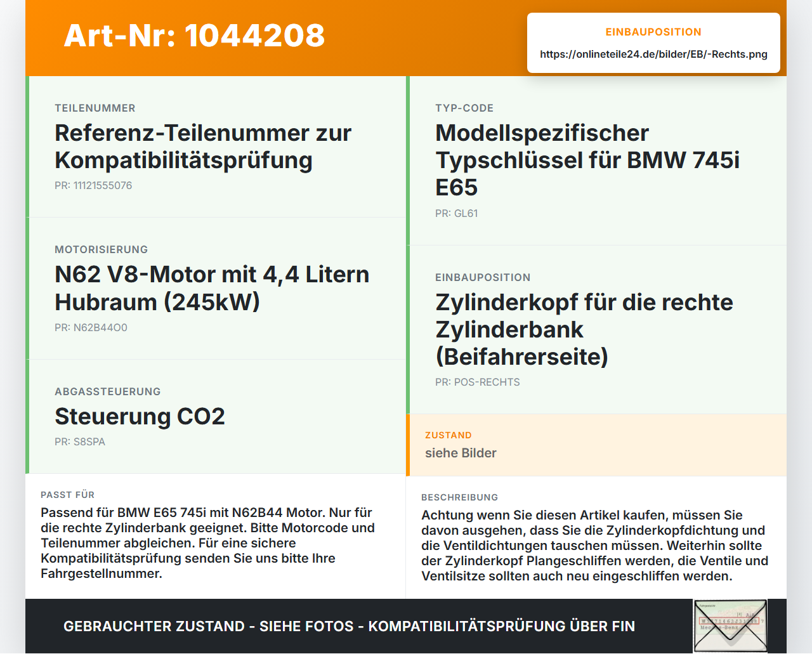Image resolution: width=812 pixels, height=654 pixels.
Task: Click the GEBRAUCHTER ZUSTAND footer banner text
Action: point(349,627)
